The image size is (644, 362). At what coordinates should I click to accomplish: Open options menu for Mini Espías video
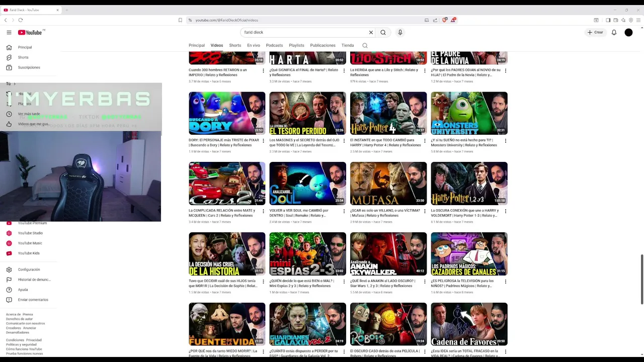click(344, 282)
